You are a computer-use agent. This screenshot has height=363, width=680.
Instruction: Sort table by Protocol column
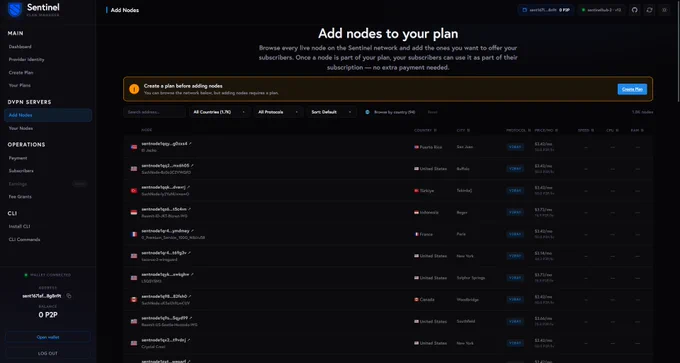pos(518,130)
